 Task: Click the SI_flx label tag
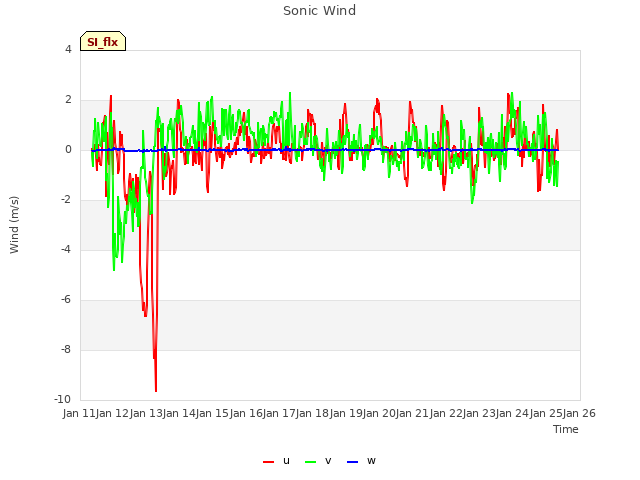click(x=103, y=41)
